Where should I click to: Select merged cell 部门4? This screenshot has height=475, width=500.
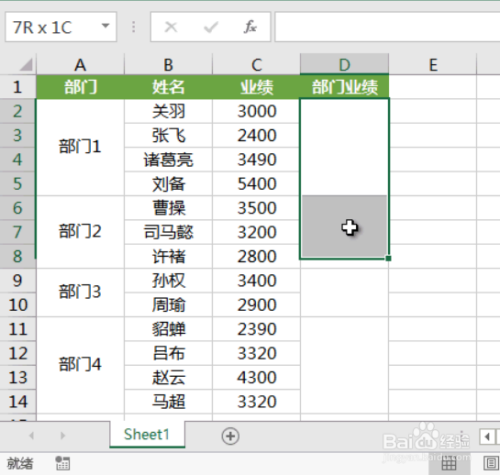point(80,365)
